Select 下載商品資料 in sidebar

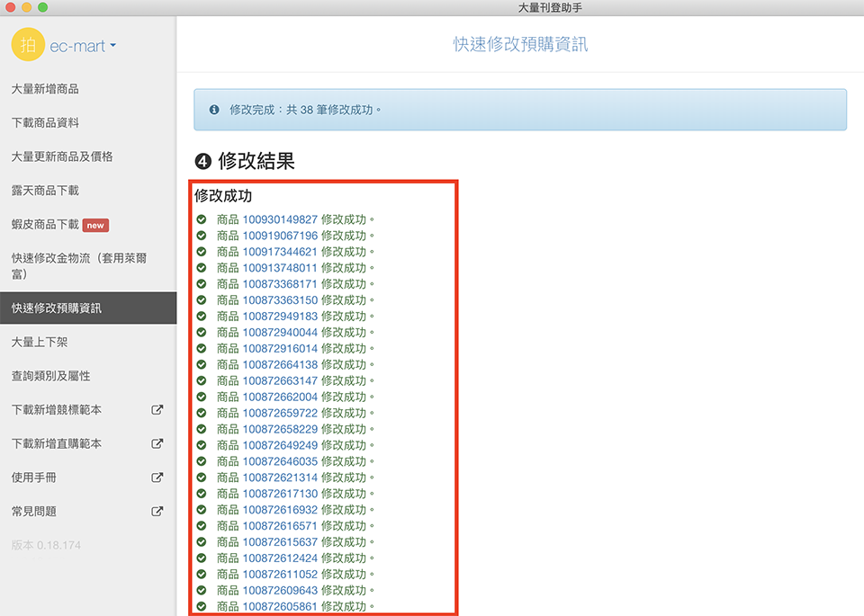[x=45, y=122]
